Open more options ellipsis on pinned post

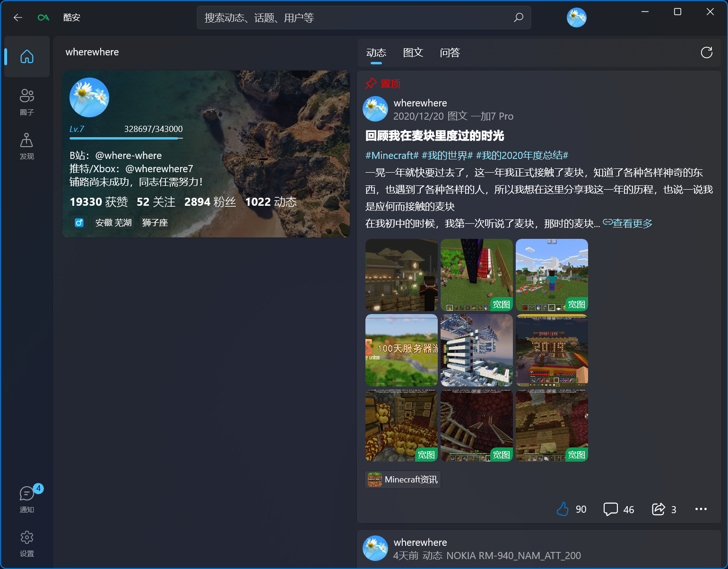pos(701,509)
